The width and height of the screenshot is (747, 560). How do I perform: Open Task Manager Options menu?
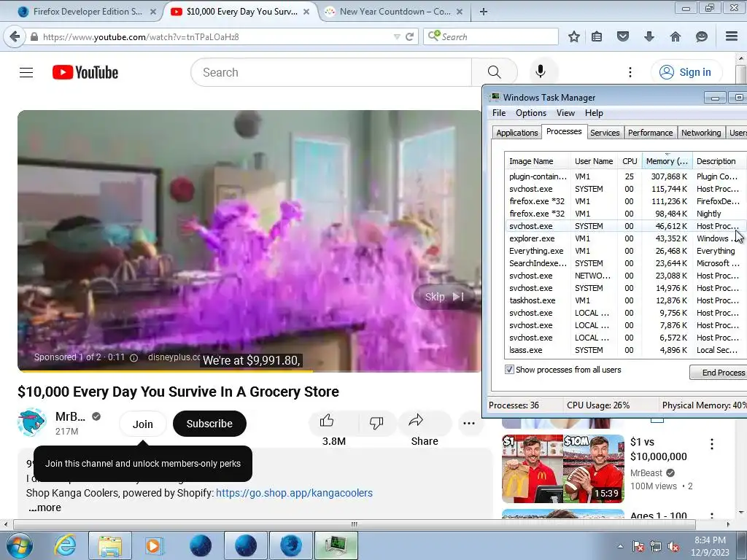pyautogui.click(x=531, y=113)
